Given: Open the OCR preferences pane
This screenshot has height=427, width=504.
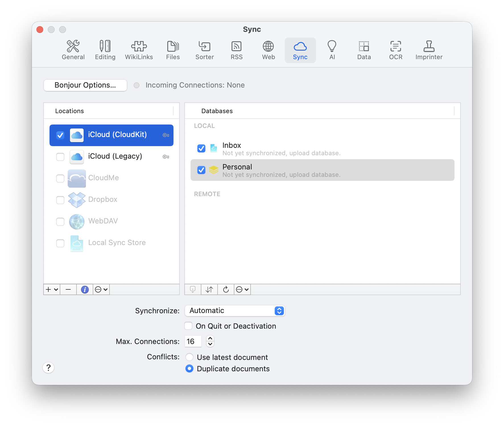Looking at the screenshot, I should point(396,50).
